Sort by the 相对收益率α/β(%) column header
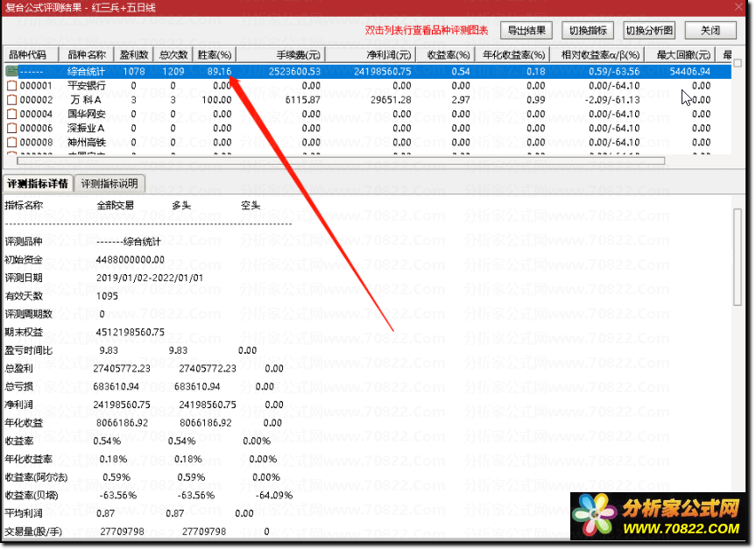 [597, 54]
